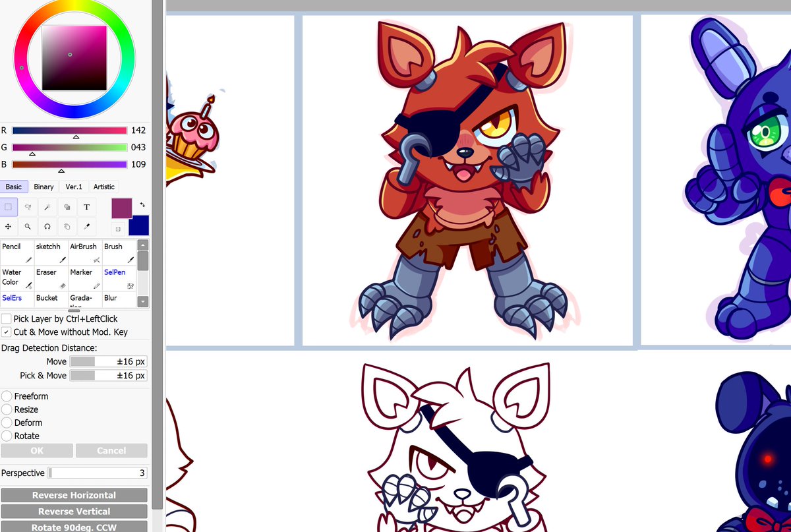Select the Rotate transform option
791x532 pixels.
coord(6,436)
